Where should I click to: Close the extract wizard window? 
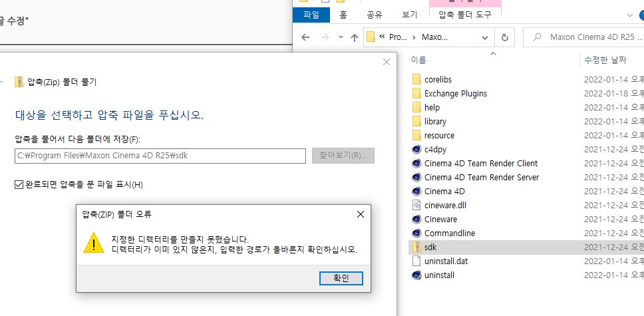[x=386, y=62]
